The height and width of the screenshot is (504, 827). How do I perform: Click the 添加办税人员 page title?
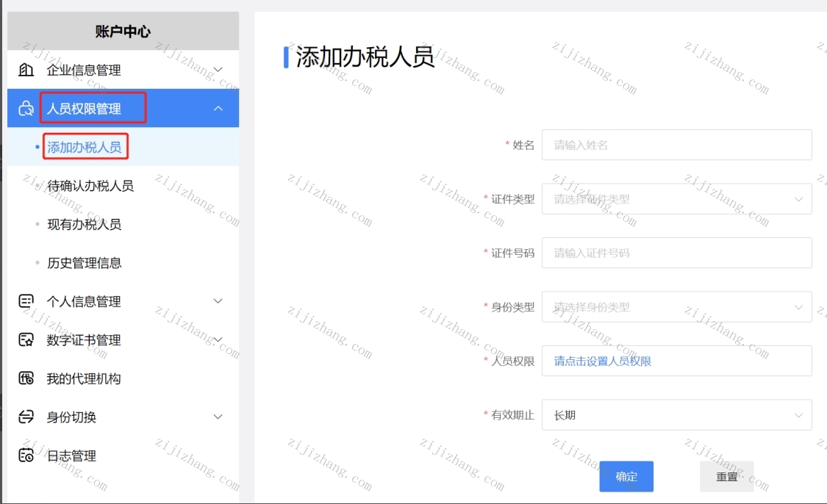tap(365, 57)
